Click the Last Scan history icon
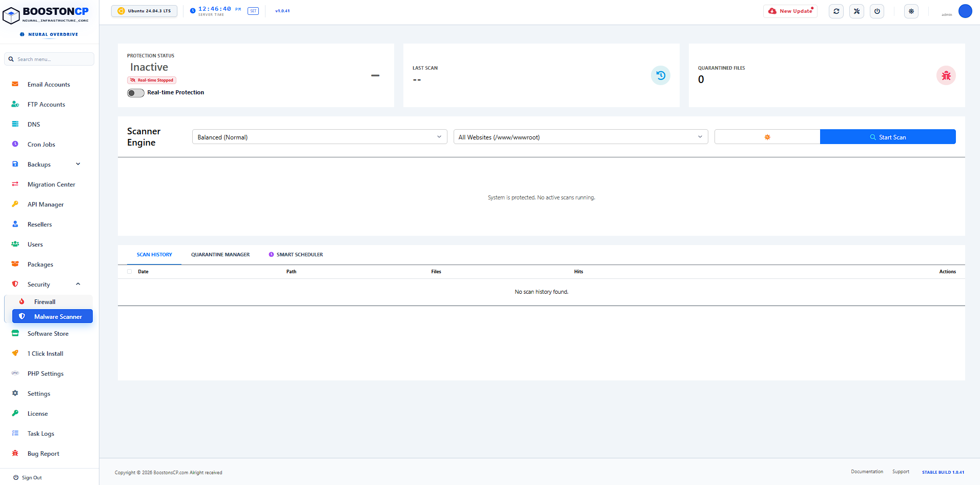Viewport: 980px width, 485px height. 661,75
